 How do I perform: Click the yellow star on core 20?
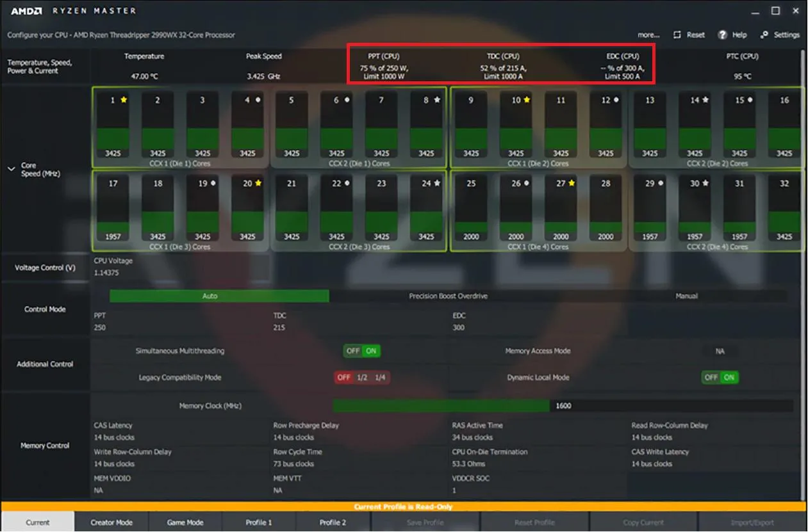point(258,183)
